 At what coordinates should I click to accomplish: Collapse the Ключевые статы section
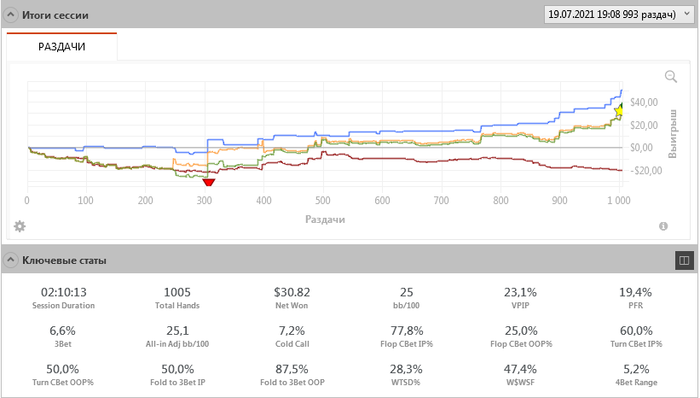point(10,260)
